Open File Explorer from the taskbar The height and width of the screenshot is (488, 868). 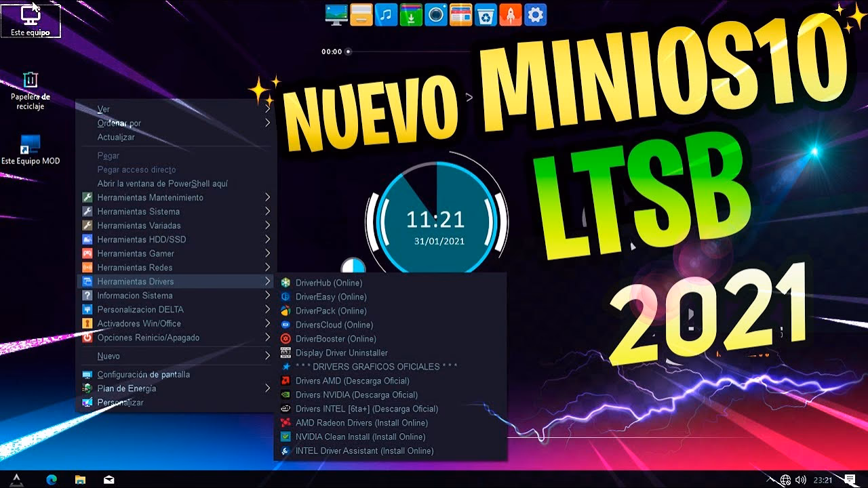point(80,479)
